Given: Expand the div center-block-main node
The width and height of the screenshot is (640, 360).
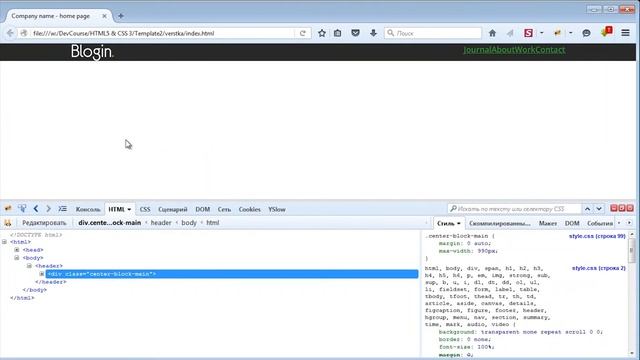Looking at the screenshot, I should pyautogui.click(x=42, y=274).
